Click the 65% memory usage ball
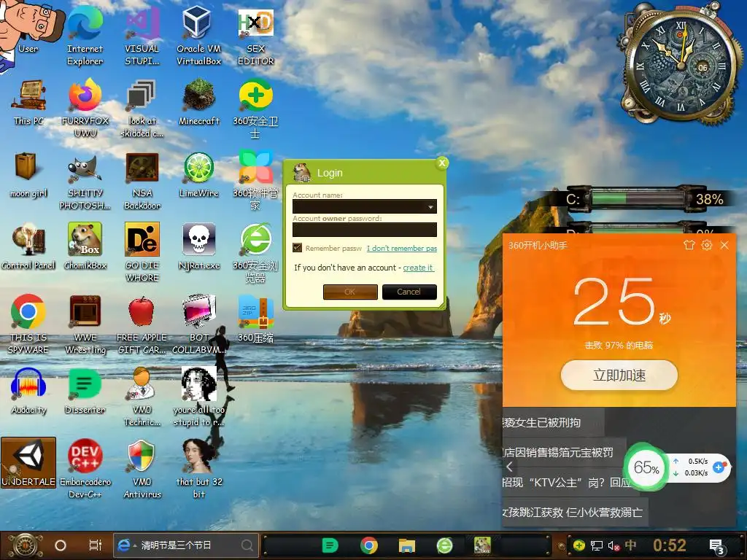 coord(646,467)
